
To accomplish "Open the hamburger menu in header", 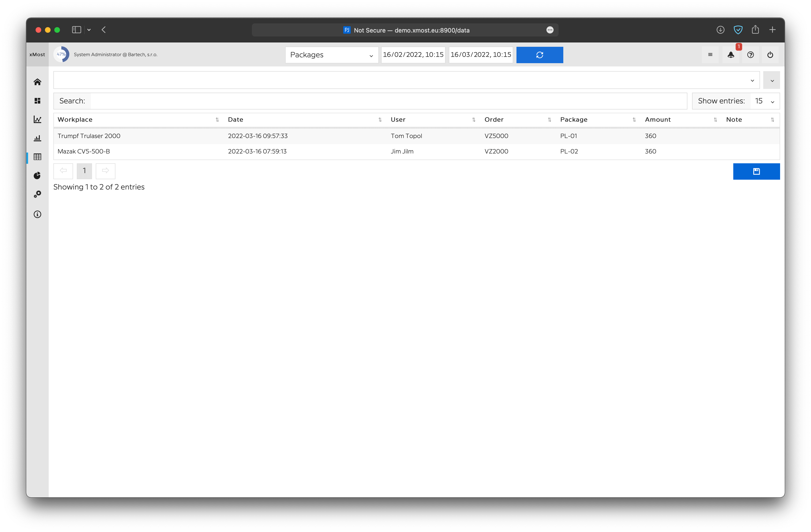I will (710, 55).
